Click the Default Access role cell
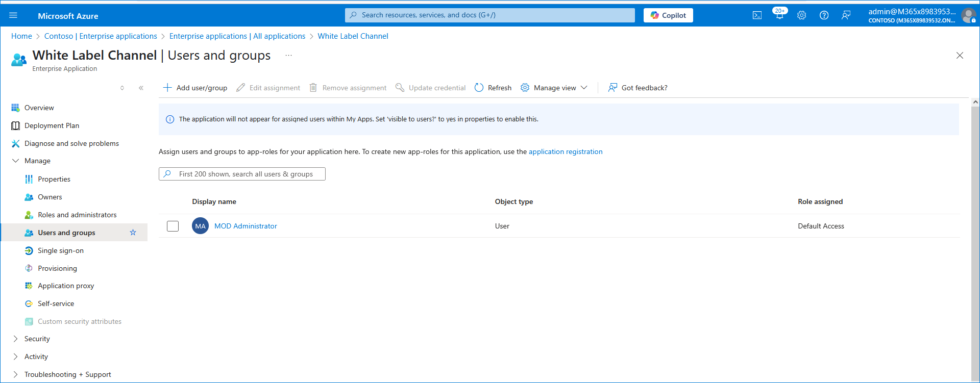 click(821, 226)
